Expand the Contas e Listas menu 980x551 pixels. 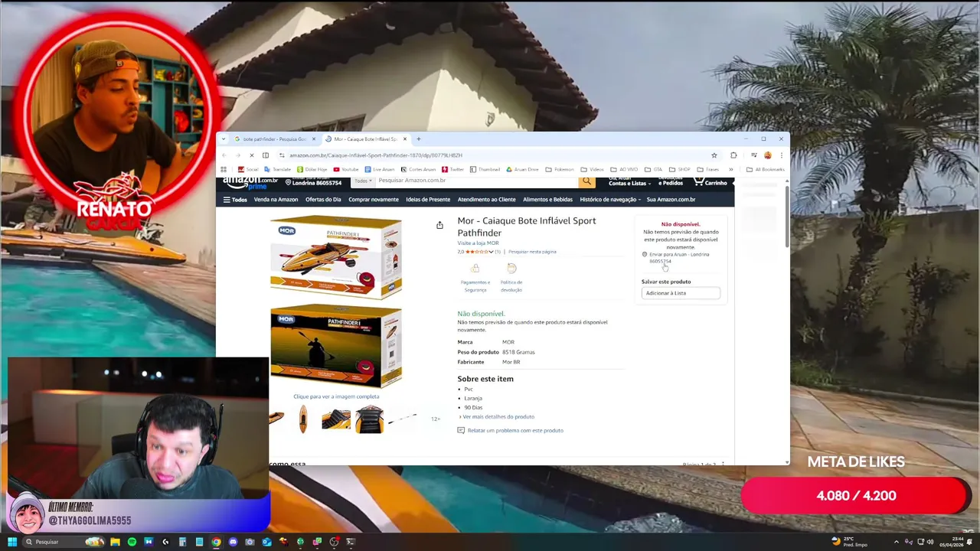[629, 182]
